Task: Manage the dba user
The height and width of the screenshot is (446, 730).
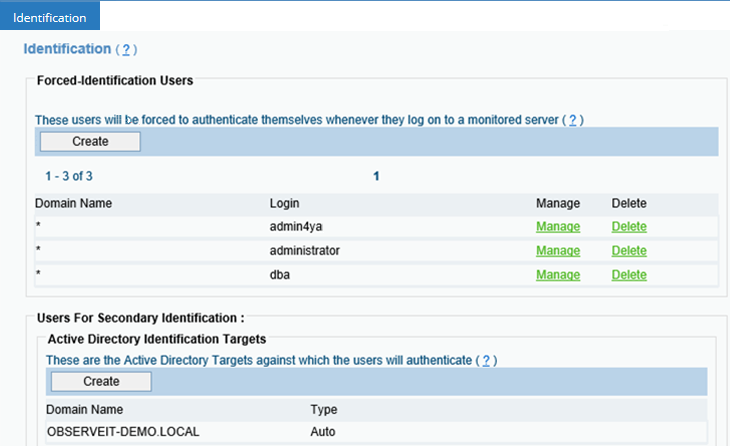Action: [557, 275]
